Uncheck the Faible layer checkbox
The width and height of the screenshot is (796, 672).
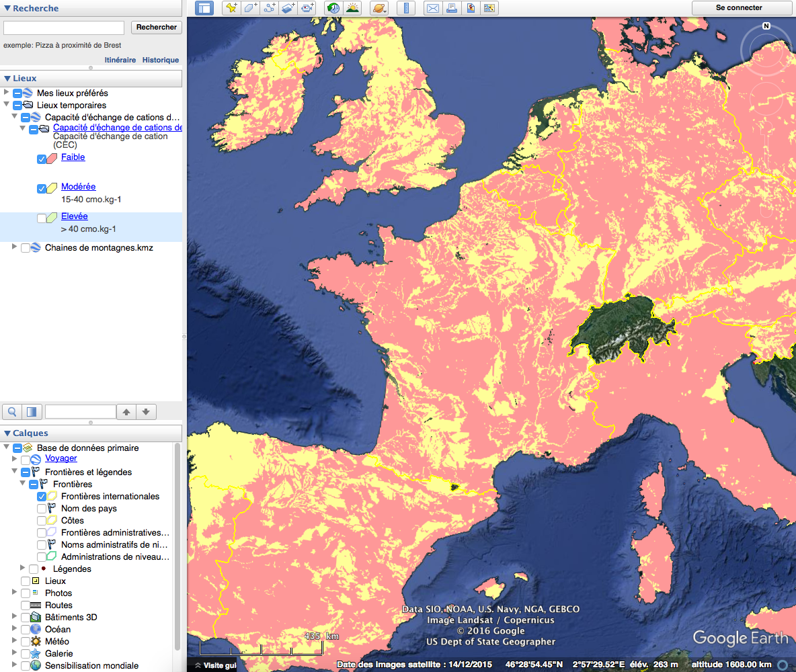tap(42, 159)
